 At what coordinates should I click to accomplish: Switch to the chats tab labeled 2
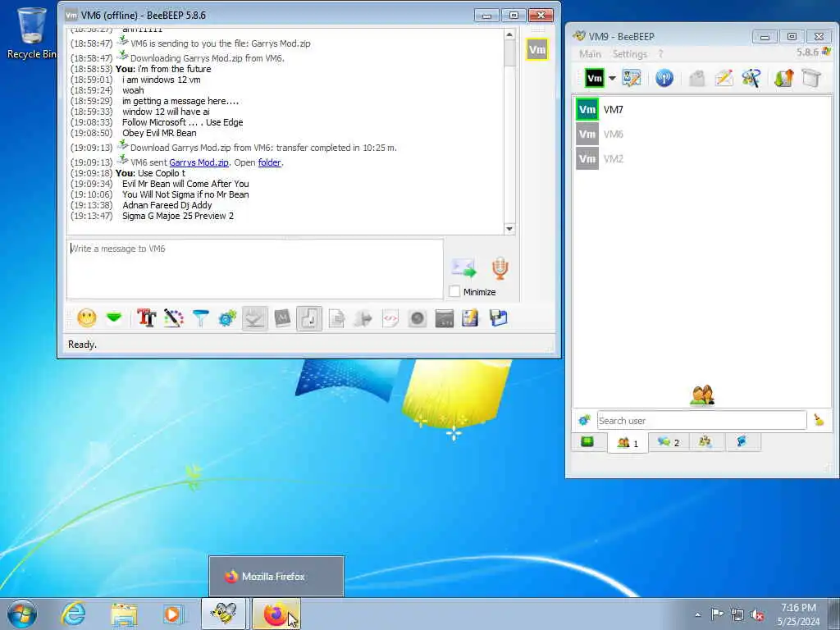(669, 442)
